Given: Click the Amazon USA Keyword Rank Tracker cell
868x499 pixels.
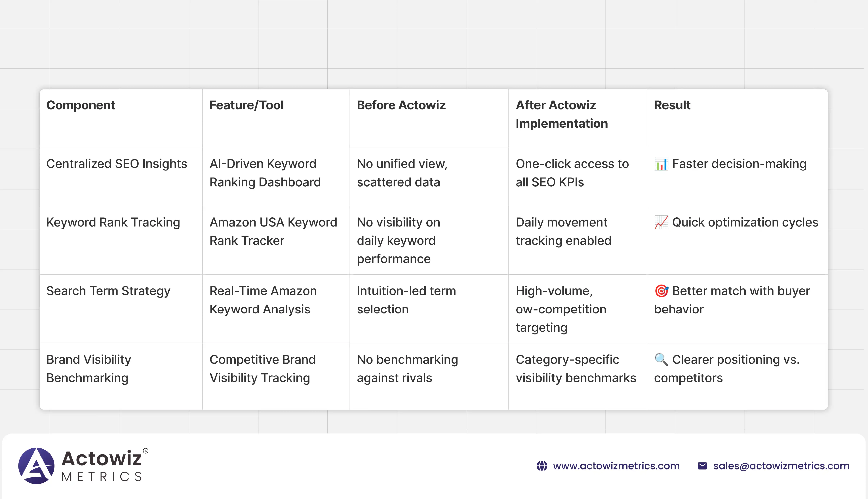Looking at the screenshot, I should coord(273,231).
